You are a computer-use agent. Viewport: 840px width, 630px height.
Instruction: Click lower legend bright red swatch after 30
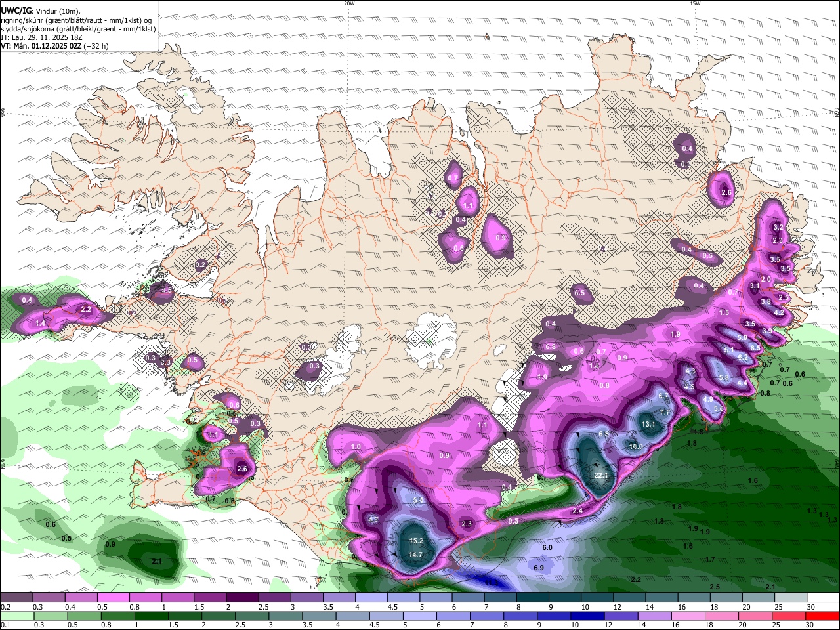824,616
